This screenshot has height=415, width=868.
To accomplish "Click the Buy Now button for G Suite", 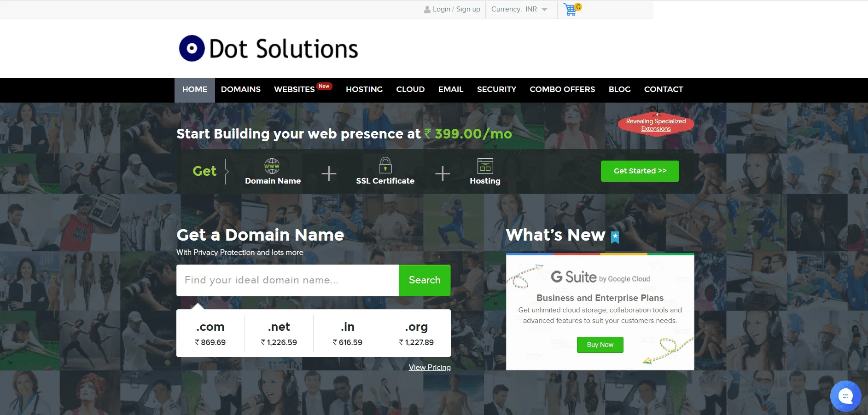I will click(x=600, y=345).
